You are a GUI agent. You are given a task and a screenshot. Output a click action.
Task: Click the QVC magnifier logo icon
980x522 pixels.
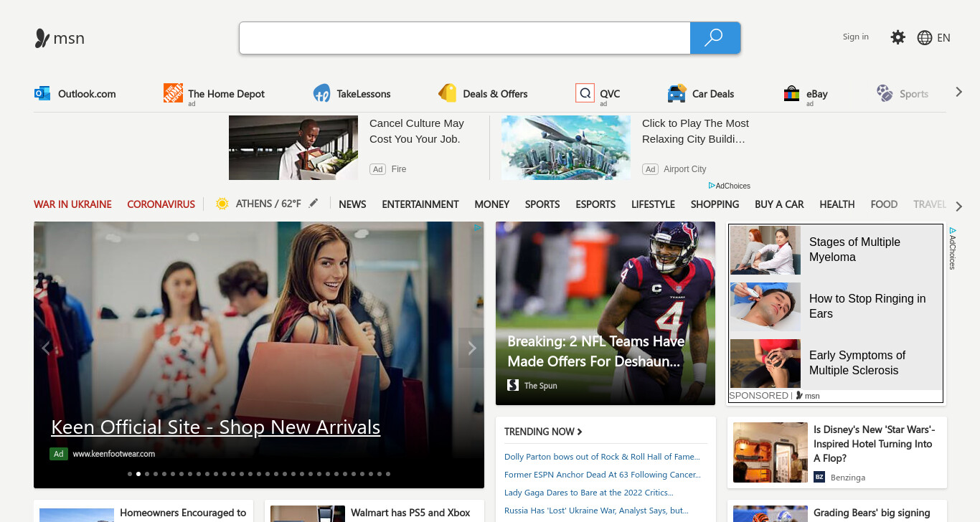point(585,93)
